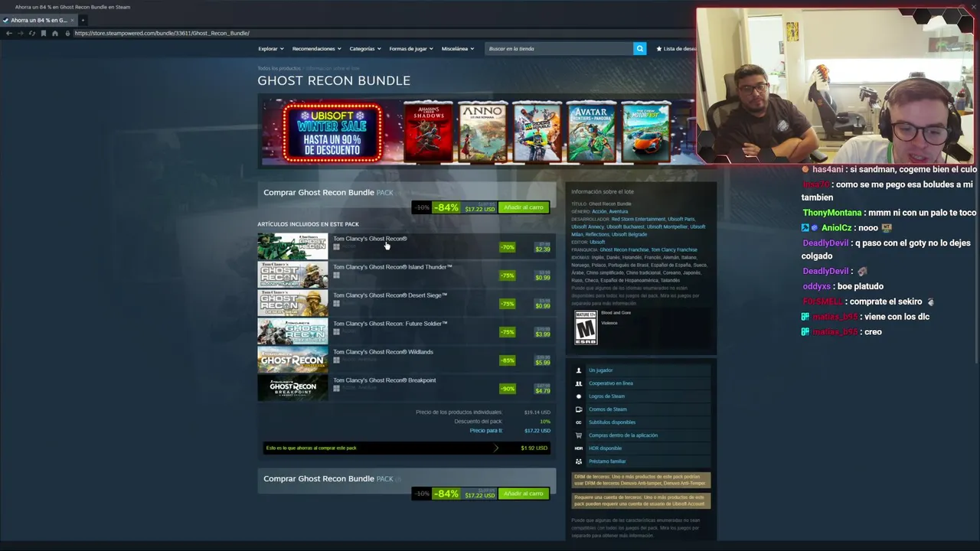Click the Aventura genre link
Screen dimensions: 980x551
tap(619, 211)
